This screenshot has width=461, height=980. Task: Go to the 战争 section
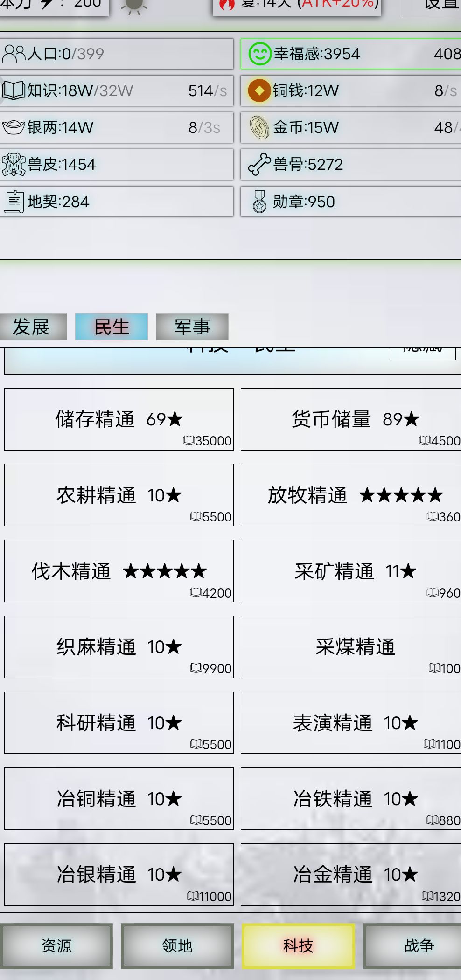coord(419,946)
